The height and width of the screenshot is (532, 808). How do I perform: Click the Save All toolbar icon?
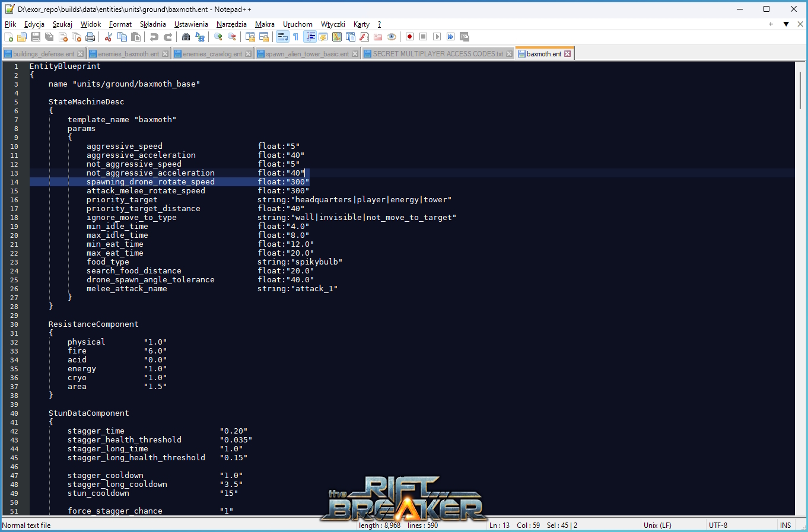pos(49,37)
